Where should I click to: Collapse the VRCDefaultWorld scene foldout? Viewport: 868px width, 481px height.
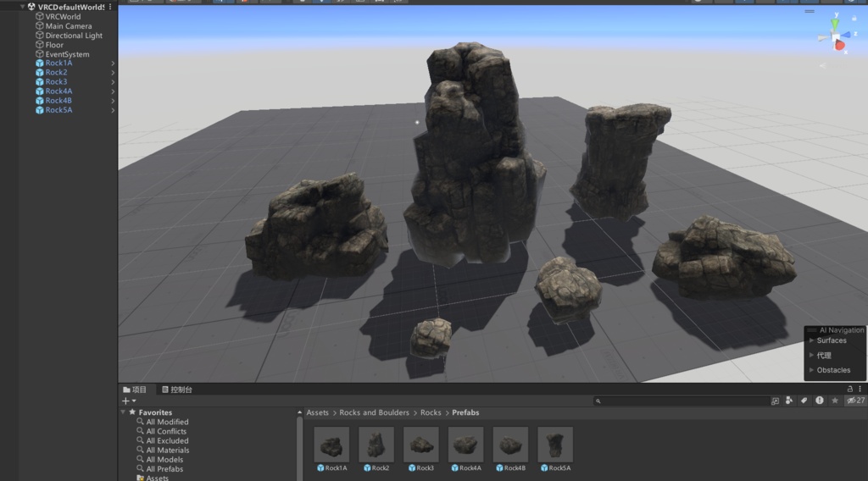click(x=22, y=7)
